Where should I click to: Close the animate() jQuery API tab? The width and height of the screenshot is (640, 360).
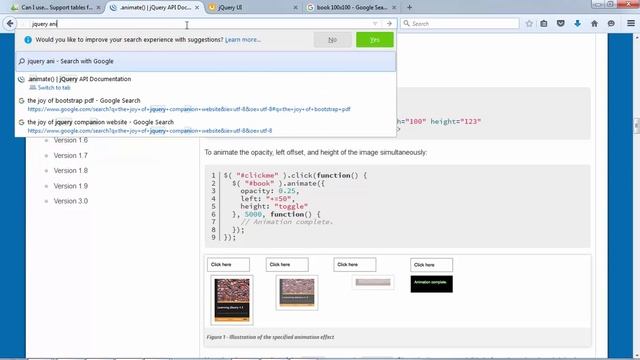[197, 7]
